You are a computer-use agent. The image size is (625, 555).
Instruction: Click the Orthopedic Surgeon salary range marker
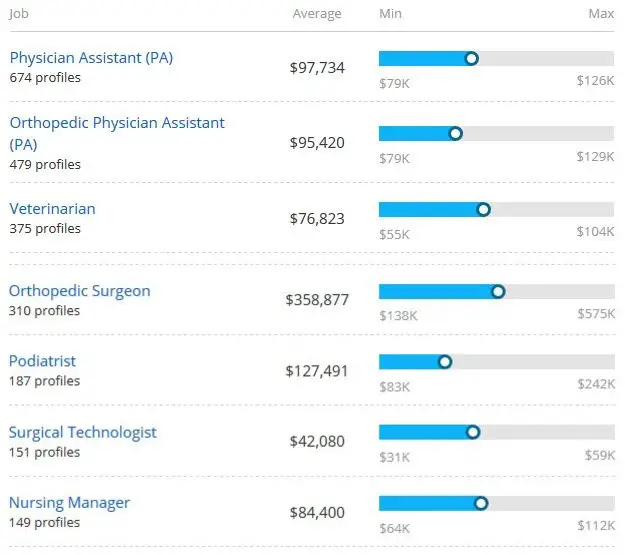click(x=499, y=291)
